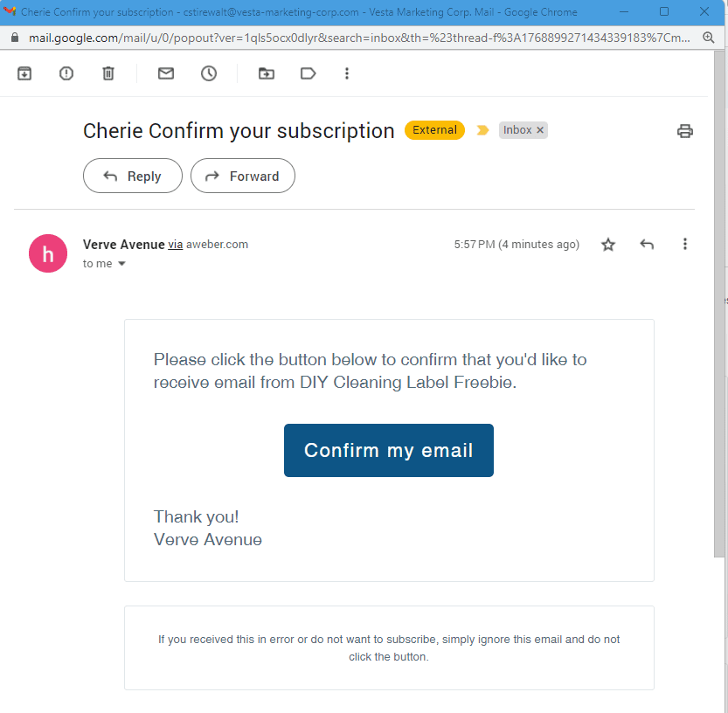Click the Confirm my email button
The width and height of the screenshot is (728, 713).
tap(389, 450)
